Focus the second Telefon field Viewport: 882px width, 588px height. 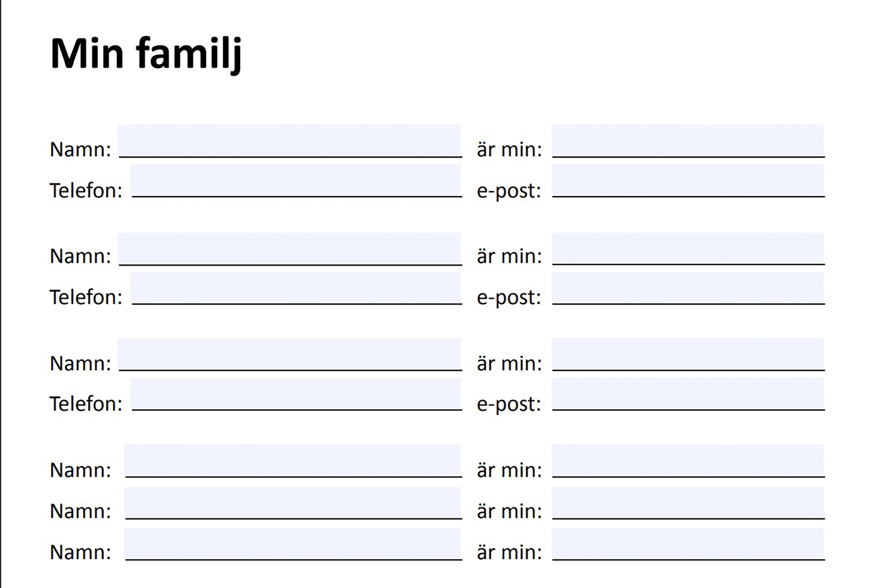click(296, 288)
